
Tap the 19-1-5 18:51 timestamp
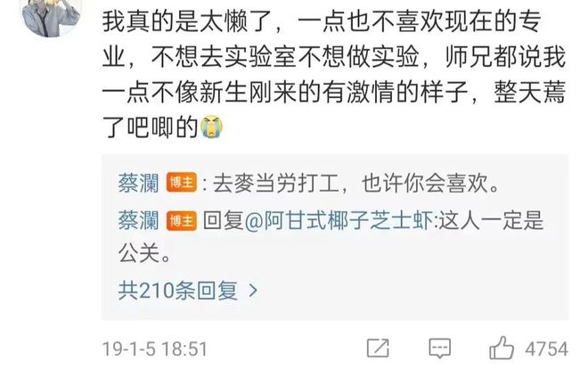click(154, 348)
